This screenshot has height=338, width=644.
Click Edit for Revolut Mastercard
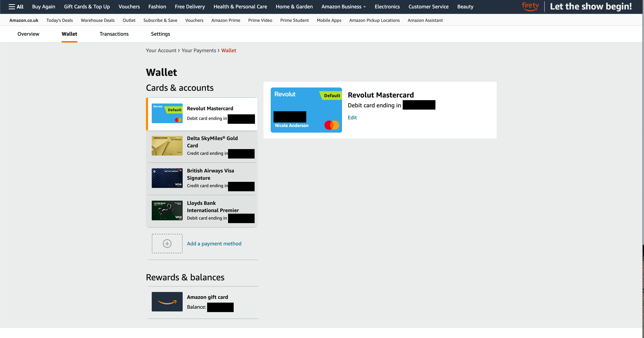click(352, 118)
